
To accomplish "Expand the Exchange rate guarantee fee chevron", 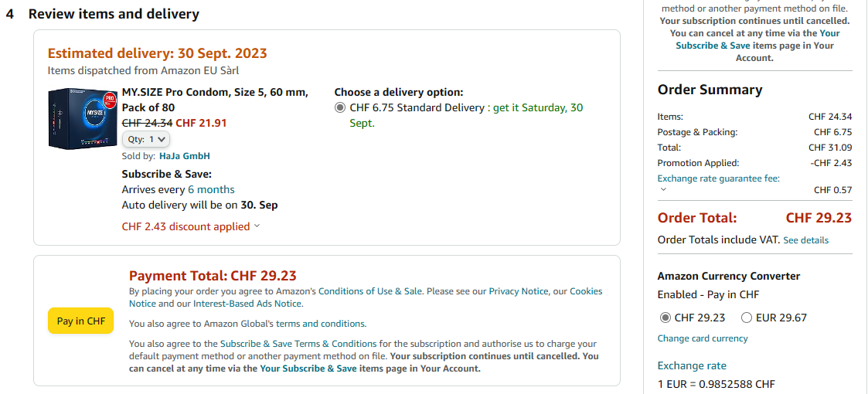I will pos(663,189).
